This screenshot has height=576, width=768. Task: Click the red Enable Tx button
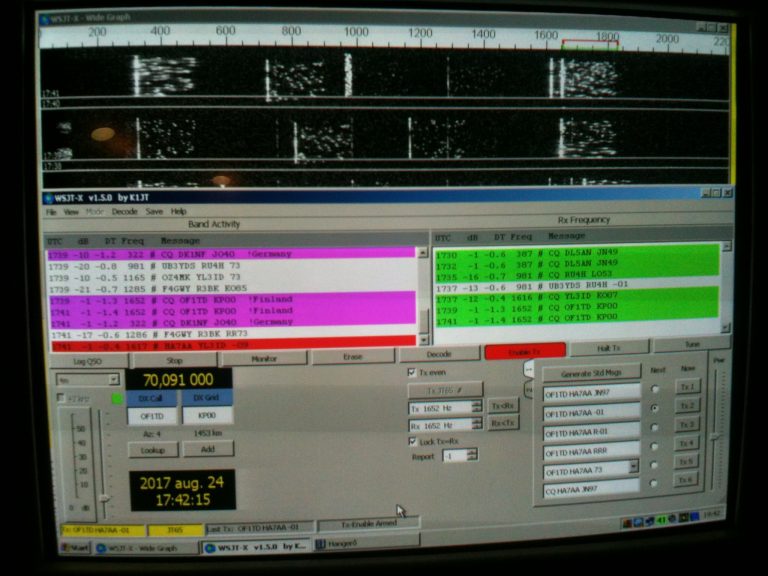pyautogui.click(x=525, y=351)
